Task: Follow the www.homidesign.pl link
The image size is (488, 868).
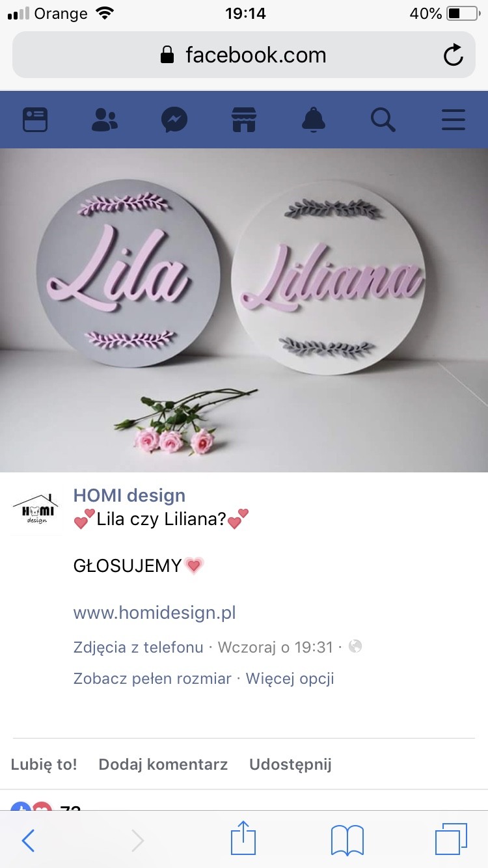Action: point(154,612)
